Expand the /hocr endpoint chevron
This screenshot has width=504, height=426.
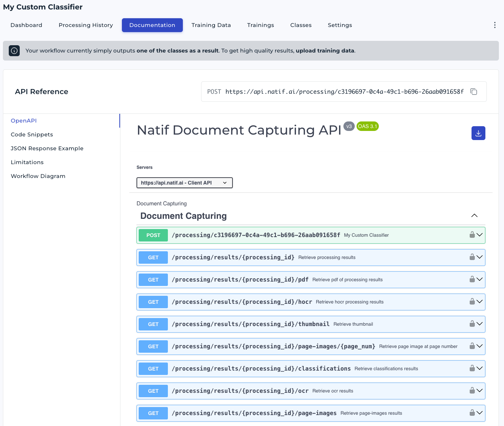(480, 302)
